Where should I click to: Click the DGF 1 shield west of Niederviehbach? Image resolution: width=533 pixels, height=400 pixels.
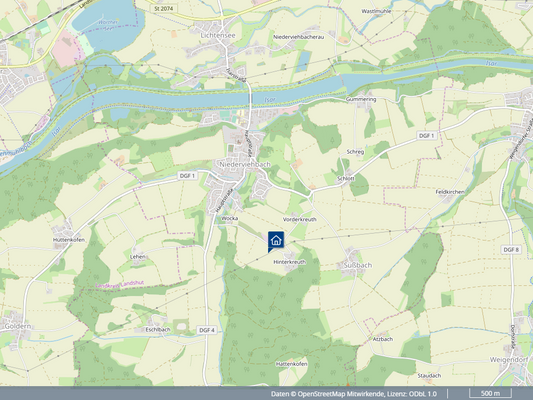[187, 176]
